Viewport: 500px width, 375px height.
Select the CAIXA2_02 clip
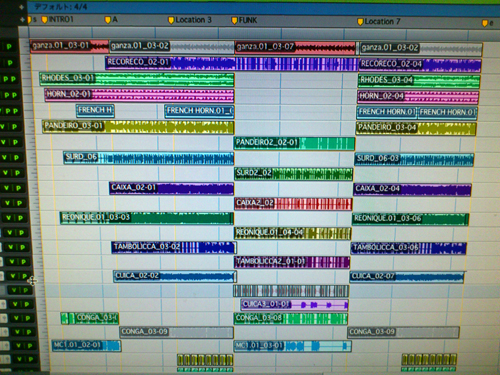click(293, 204)
